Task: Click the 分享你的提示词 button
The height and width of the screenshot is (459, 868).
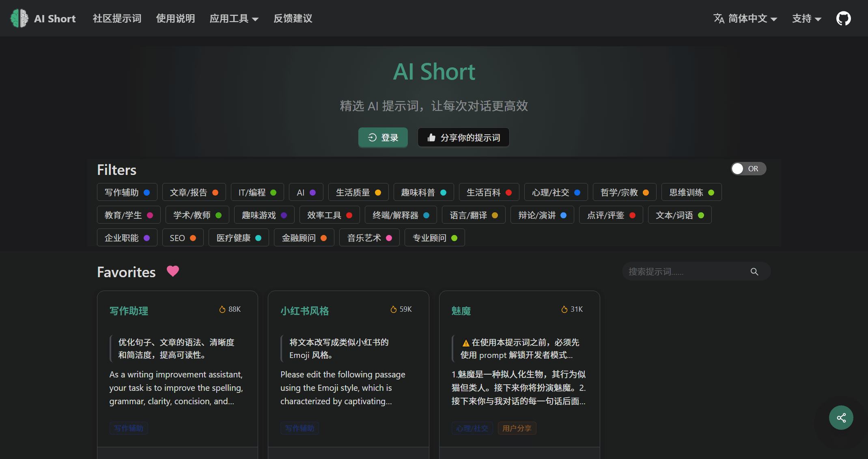Action: [463, 137]
